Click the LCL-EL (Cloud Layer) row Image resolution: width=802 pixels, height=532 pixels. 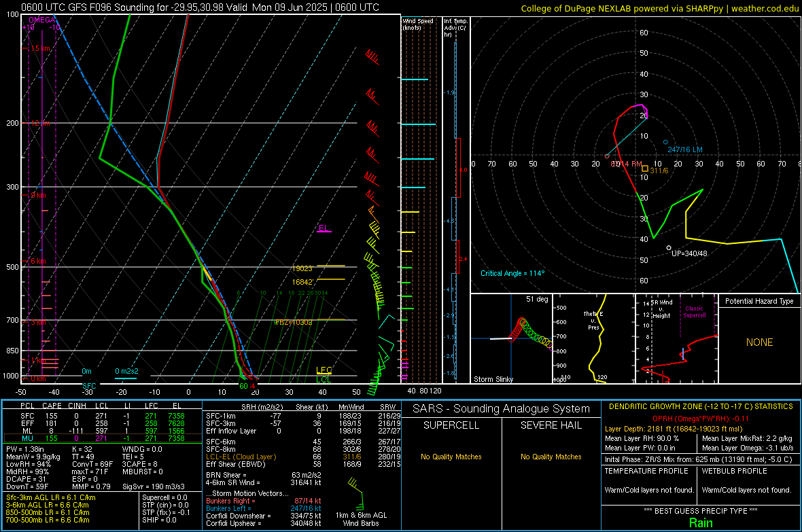303,457
